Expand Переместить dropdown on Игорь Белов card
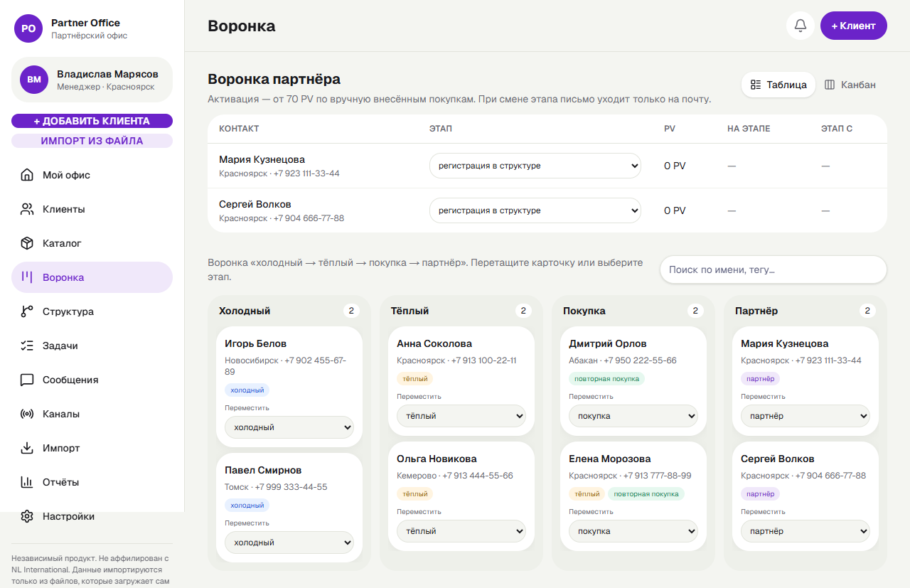The image size is (910, 588). tap(289, 427)
